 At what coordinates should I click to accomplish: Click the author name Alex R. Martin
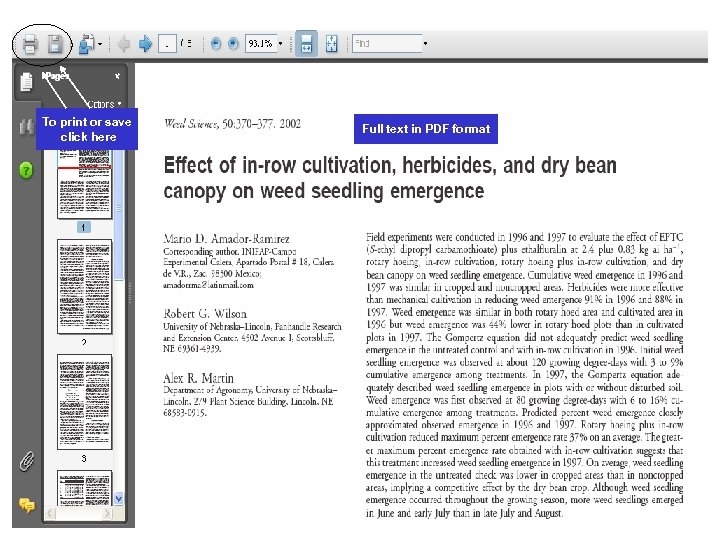[198, 378]
